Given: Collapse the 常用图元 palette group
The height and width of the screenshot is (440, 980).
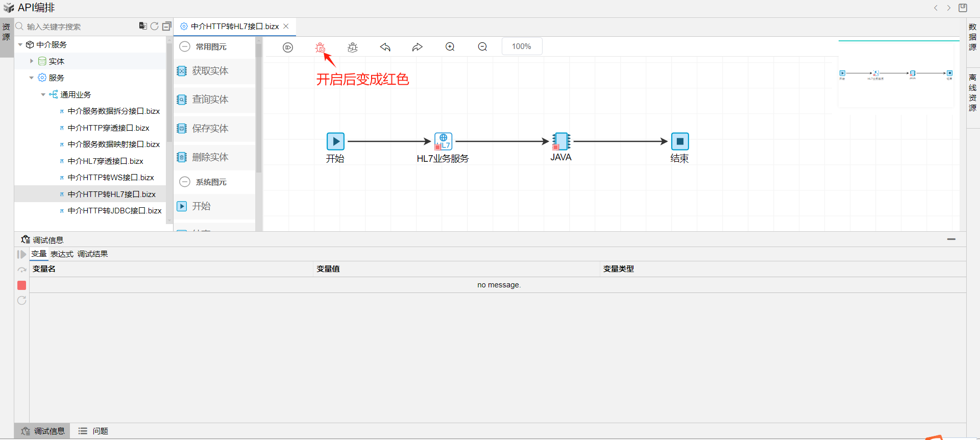Looking at the screenshot, I should [x=185, y=46].
